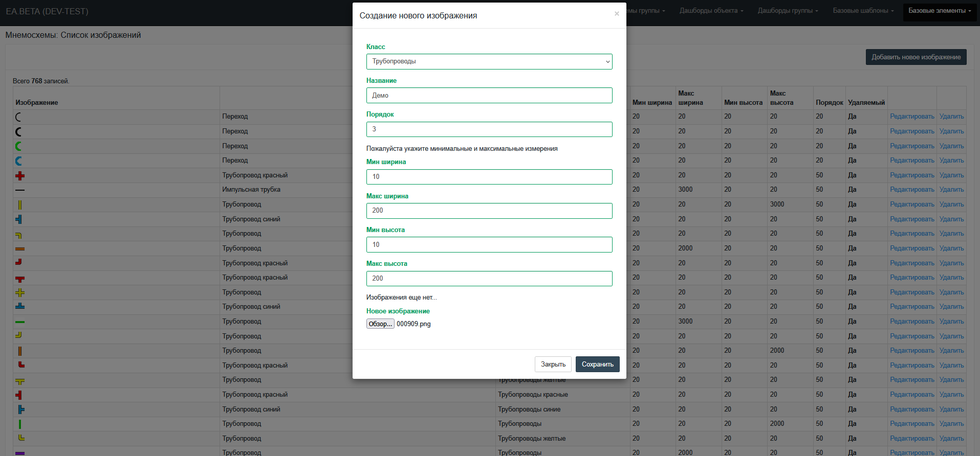This screenshot has height=456, width=980.
Task: Close the dialog with the X icon
Action: 617,14
